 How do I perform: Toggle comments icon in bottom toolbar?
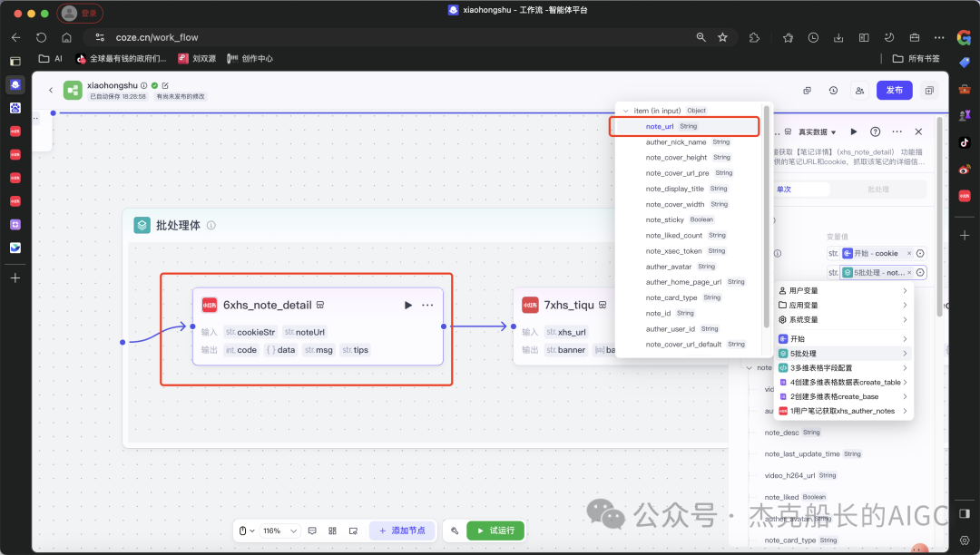point(312,531)
